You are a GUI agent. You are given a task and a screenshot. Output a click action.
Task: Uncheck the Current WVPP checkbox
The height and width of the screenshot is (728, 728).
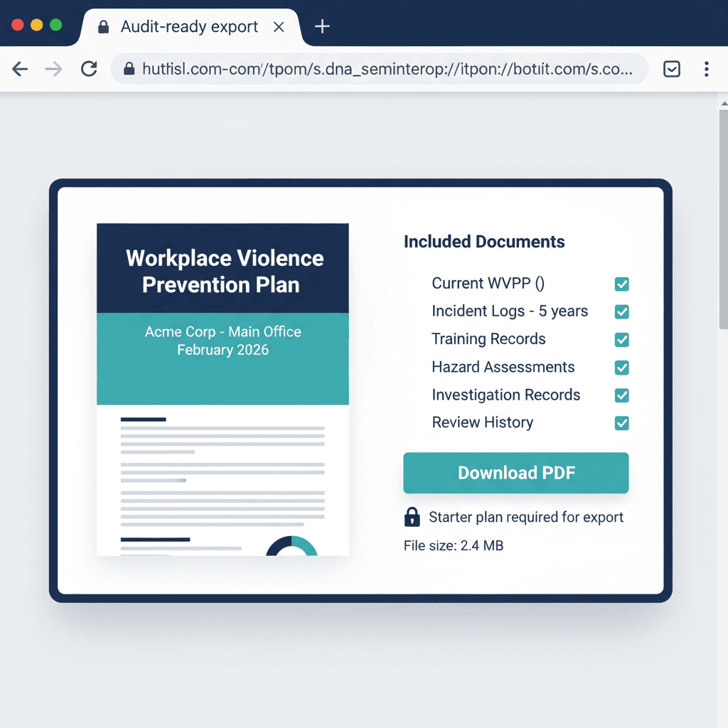pyautogui.click(x=621, y=284)
